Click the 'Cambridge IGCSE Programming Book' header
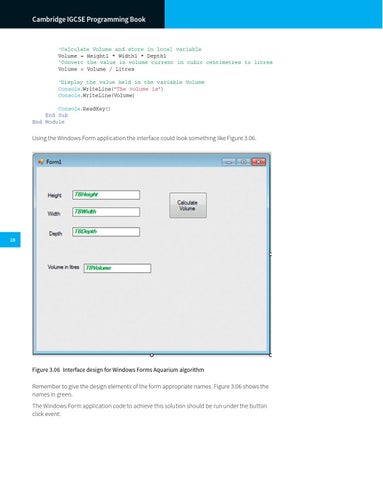 coord(89,19)
